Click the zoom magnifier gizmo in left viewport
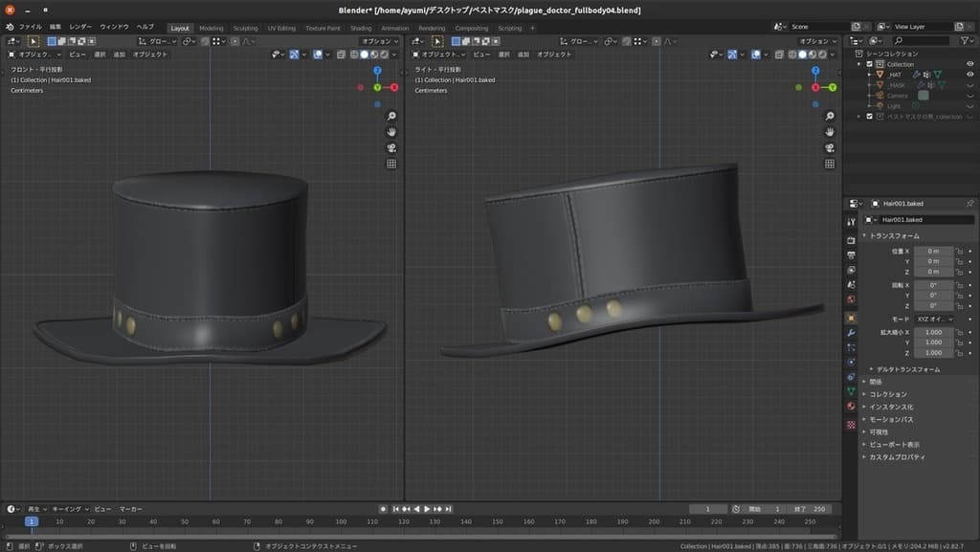The width and height of the screenshot is (980, 552). click(x=391, y=116)
